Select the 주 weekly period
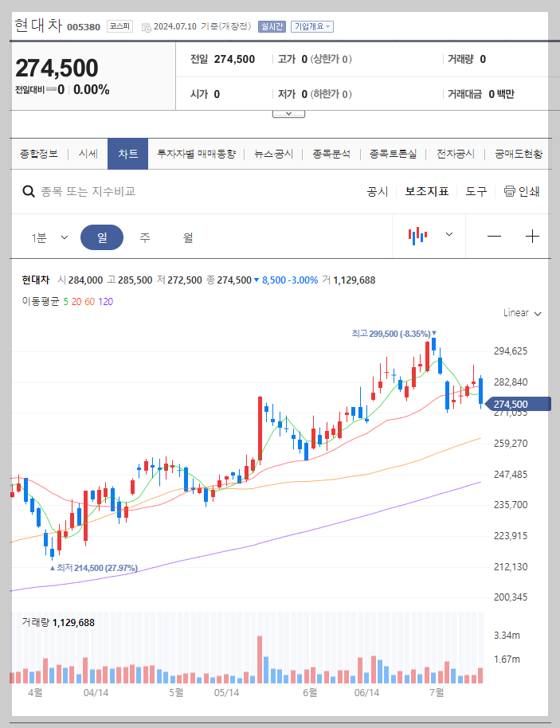560x728 pixels. 145,237
